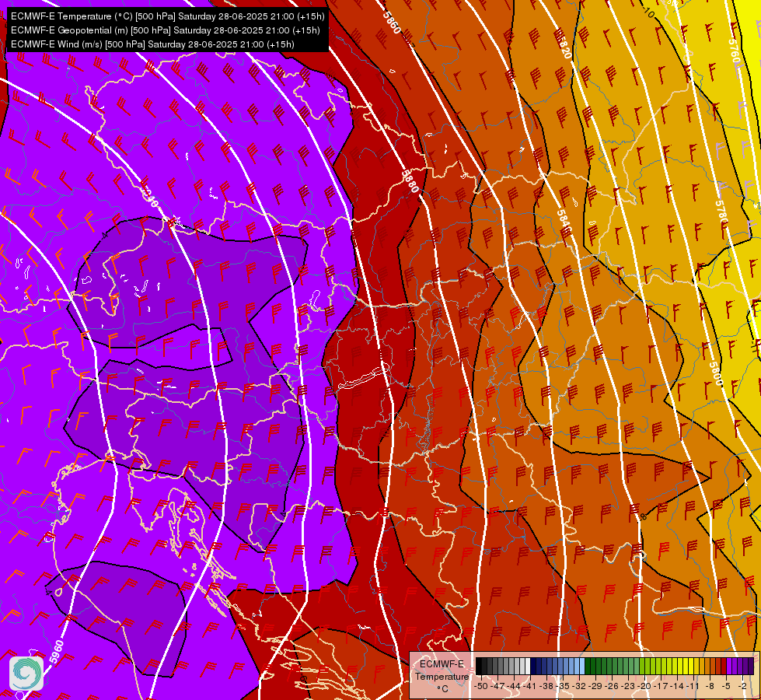This screenshot has width=761, height=700.
Task: Click the -20 legend tick label
Action: tap(645, 686)
